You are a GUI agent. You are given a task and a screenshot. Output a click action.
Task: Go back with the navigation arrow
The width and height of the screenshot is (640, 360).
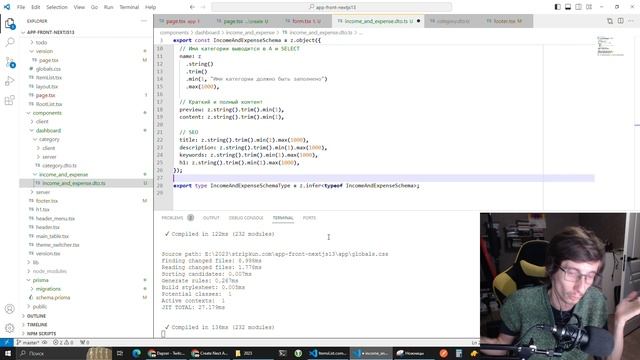point(192,7)
